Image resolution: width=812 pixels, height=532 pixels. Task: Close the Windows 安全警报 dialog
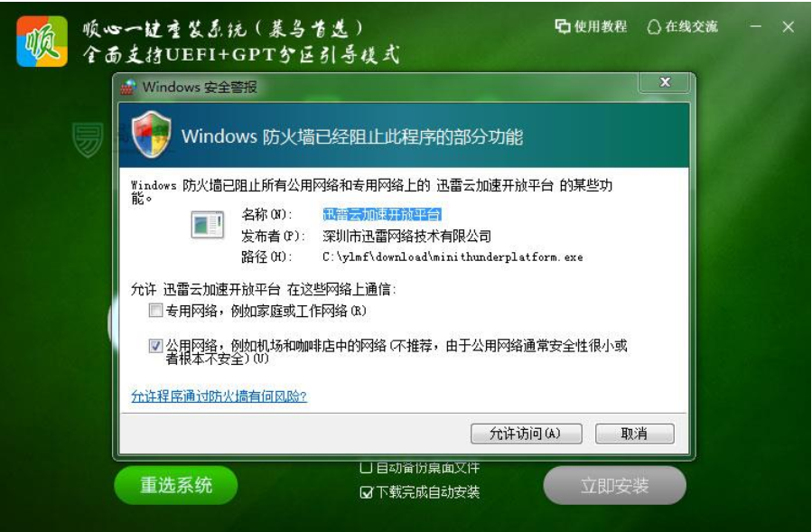click(x=665, y=82)
